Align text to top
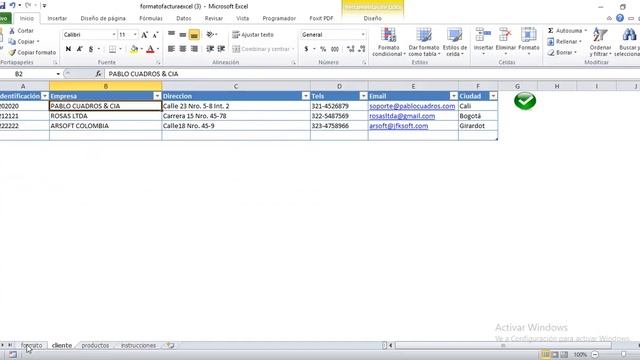The image size is (640, 360). click(171, 35)
